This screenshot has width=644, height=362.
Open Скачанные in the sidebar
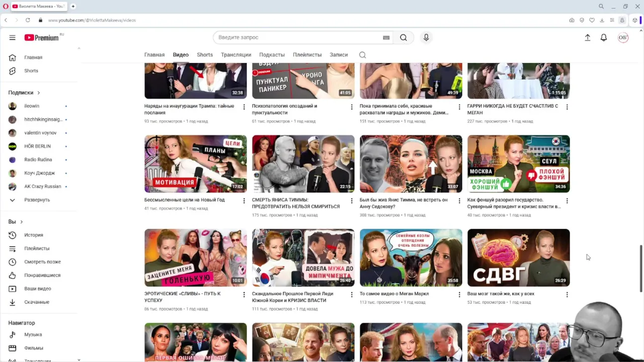click(x=37, y=302)
